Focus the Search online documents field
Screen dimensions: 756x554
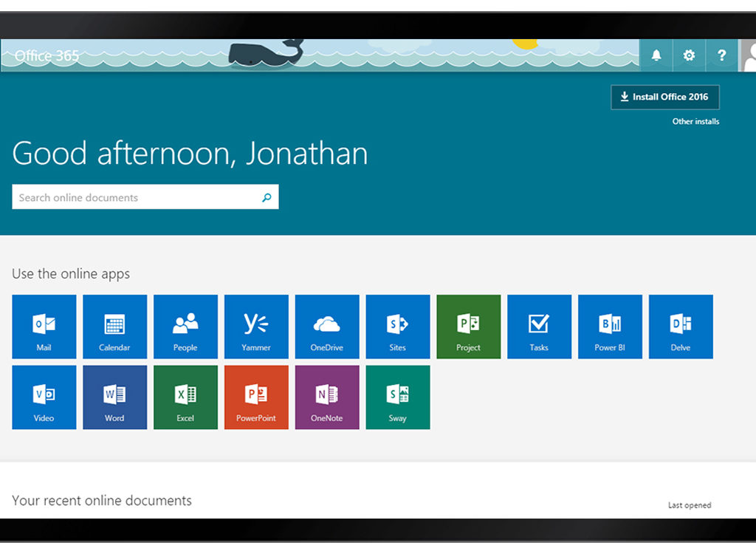click(145, 197)
